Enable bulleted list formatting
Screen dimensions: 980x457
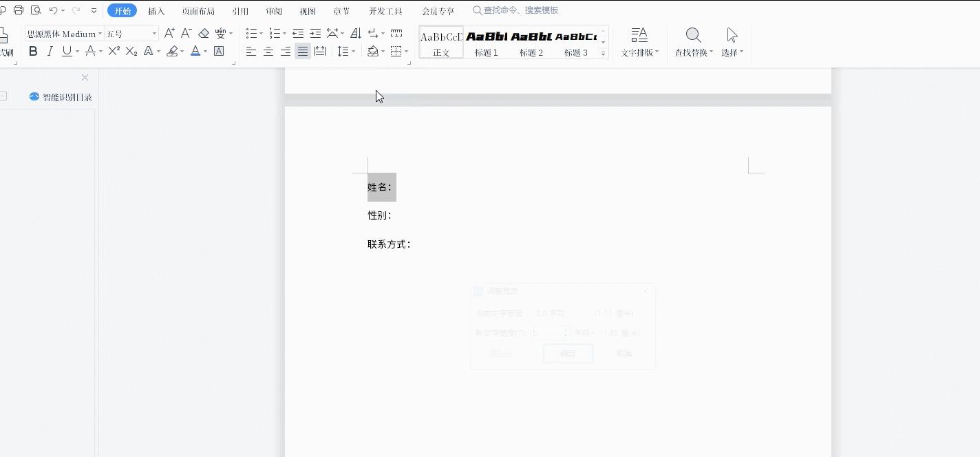click(x=252, y=32)
